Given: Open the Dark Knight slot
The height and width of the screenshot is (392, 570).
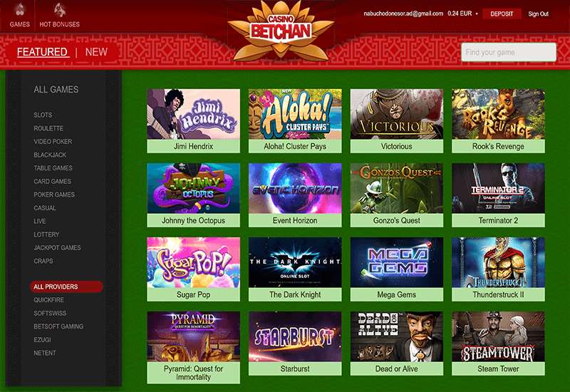Looking at the screenshot, I should click(295, 262).
